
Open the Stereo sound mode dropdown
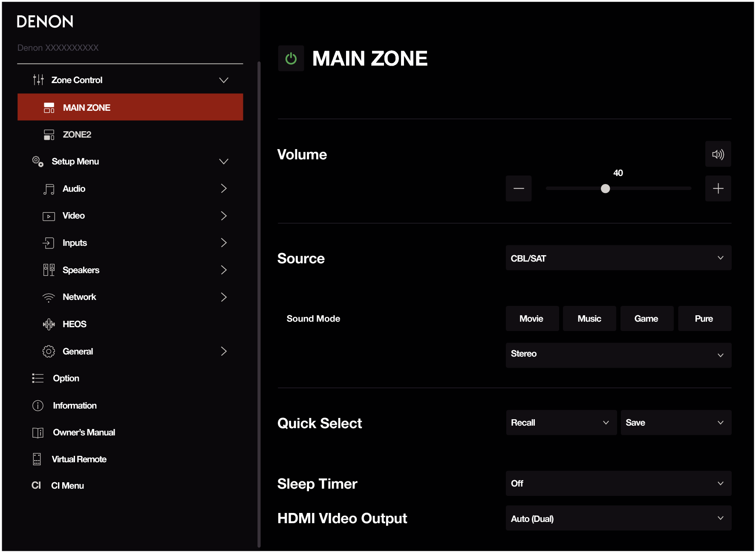click(618, 355)
